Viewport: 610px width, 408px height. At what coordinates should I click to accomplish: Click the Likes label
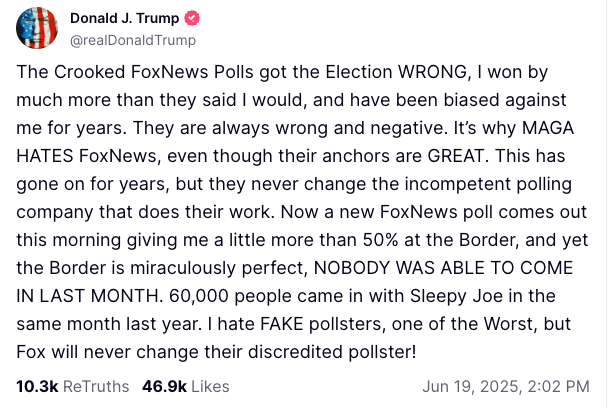[210, 387]
